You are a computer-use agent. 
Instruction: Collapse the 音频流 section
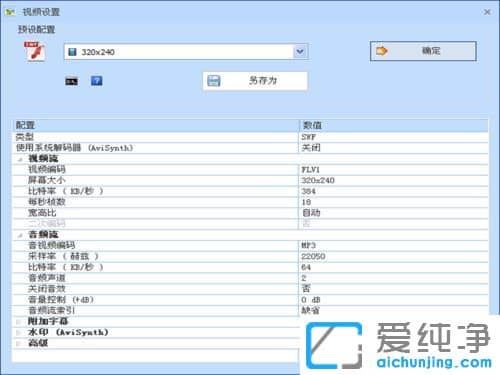[x=20, y=235]
